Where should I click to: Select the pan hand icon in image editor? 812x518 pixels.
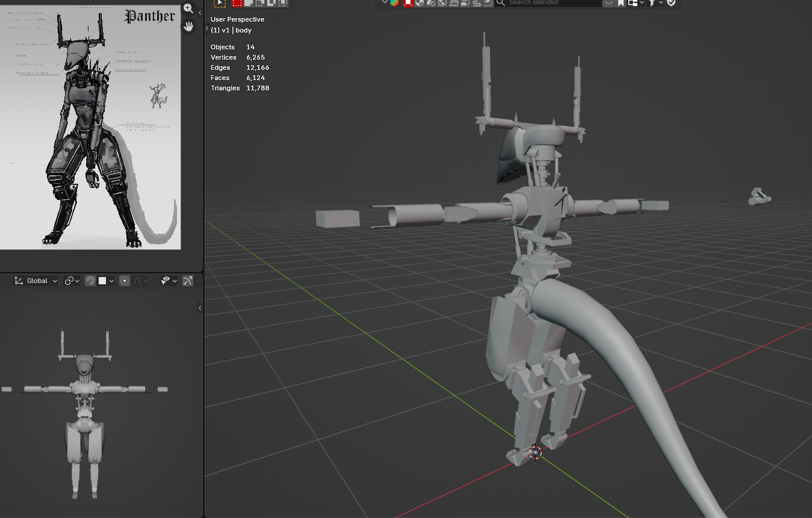click(x=188, y=27)
